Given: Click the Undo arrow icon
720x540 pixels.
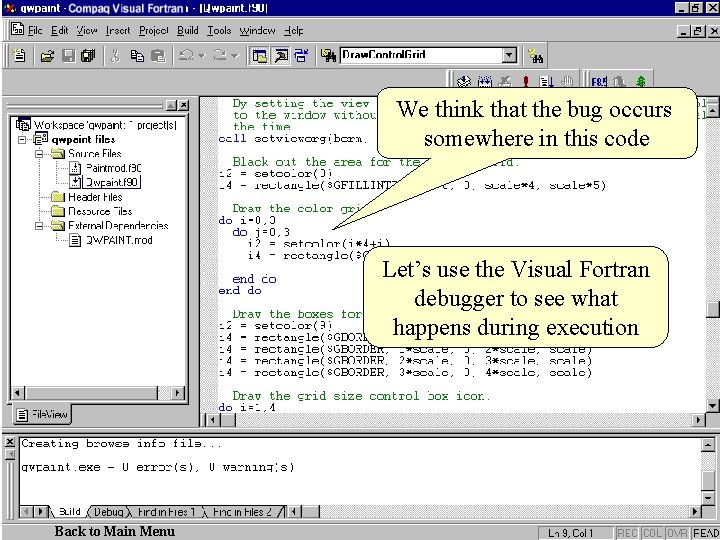Looking at the screenshot, I should coord(186,56).
